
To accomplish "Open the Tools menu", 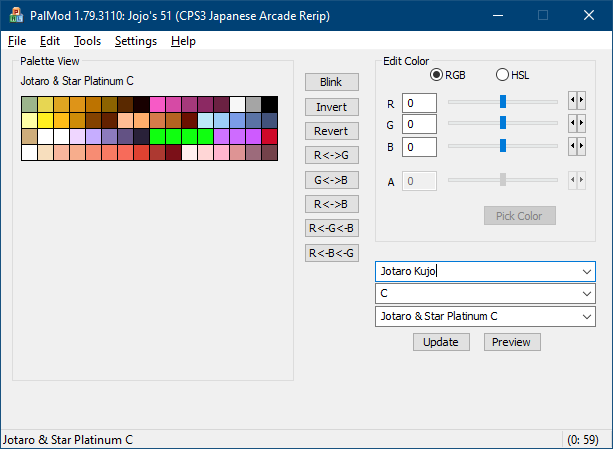I will (87, 41).
